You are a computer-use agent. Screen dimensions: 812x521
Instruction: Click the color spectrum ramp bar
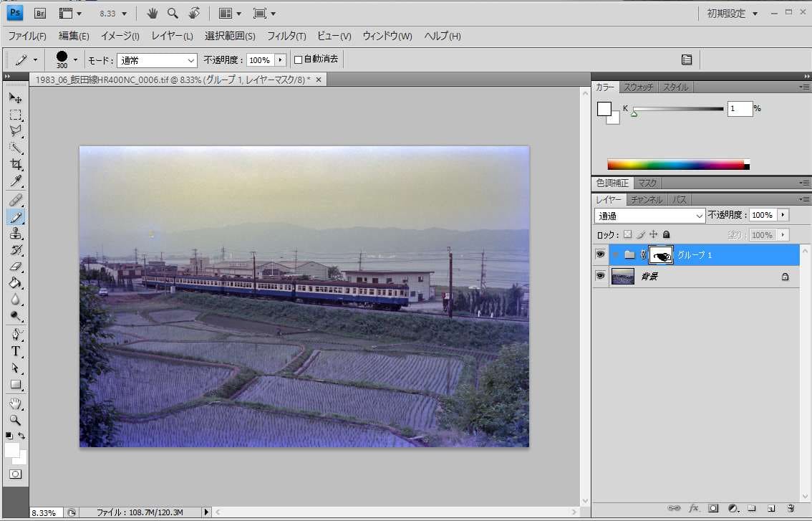click(x=675, y=164)
